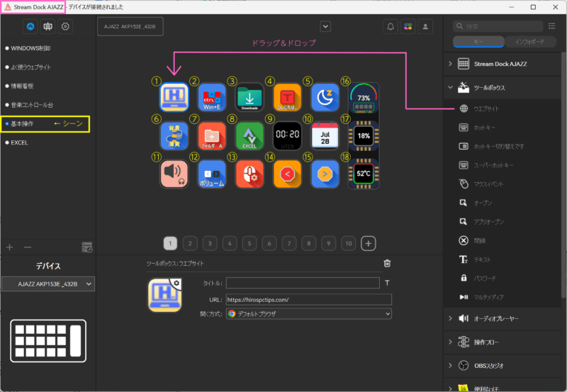Go to page 5
Image resolution: width=567 pixels, height=392 pixels.
pyautogui.click(x=249, y=243)
